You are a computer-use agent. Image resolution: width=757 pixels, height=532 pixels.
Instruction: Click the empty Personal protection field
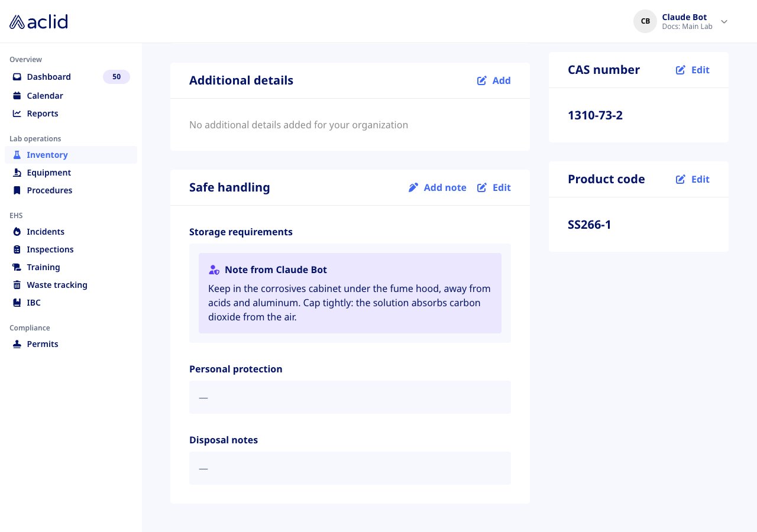point(350,397)
